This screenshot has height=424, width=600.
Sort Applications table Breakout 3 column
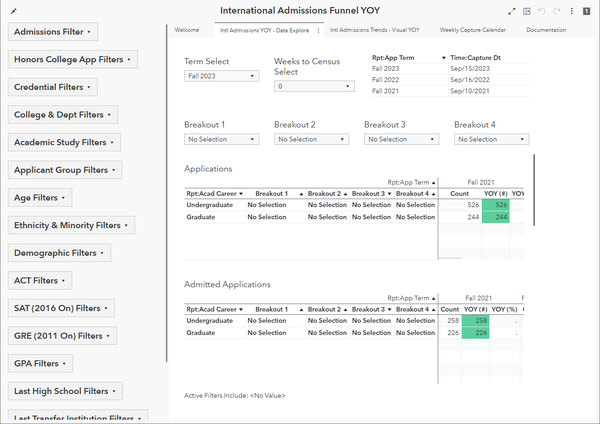[x=389, y=194]
